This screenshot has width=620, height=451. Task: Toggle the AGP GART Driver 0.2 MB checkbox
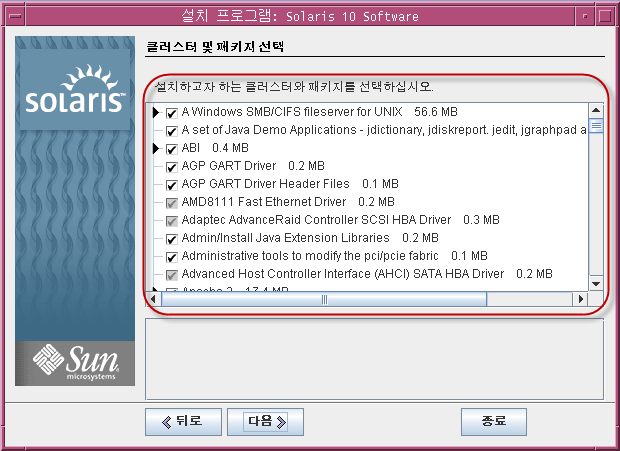click(x=171, y=167)
